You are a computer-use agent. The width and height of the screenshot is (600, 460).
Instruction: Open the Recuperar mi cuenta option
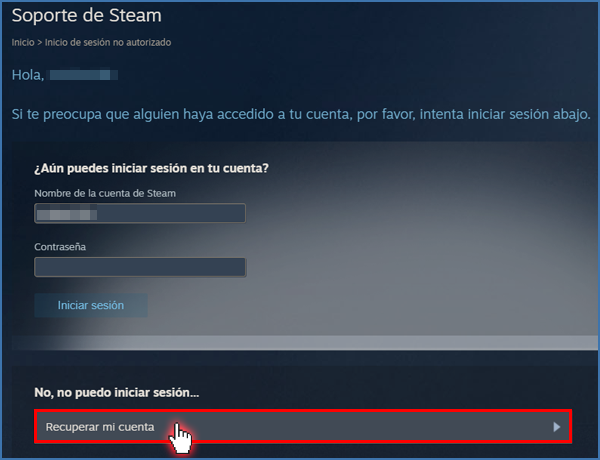(303, 426)
